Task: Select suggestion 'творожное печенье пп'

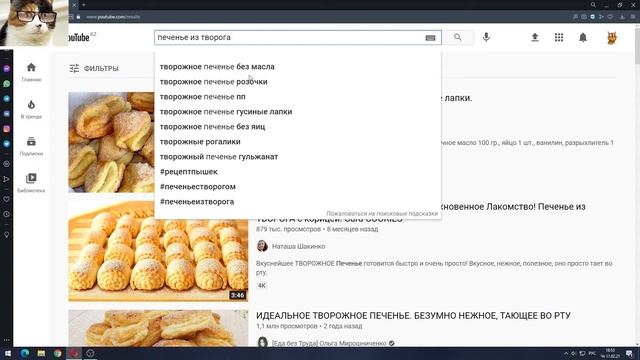Action: tap(298, 97)
